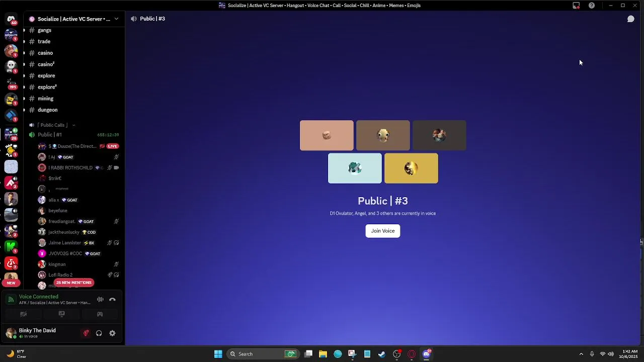Open the Inbox icon in title bar
The height and width of the screenshot is (362, 644).
[576, 6]
